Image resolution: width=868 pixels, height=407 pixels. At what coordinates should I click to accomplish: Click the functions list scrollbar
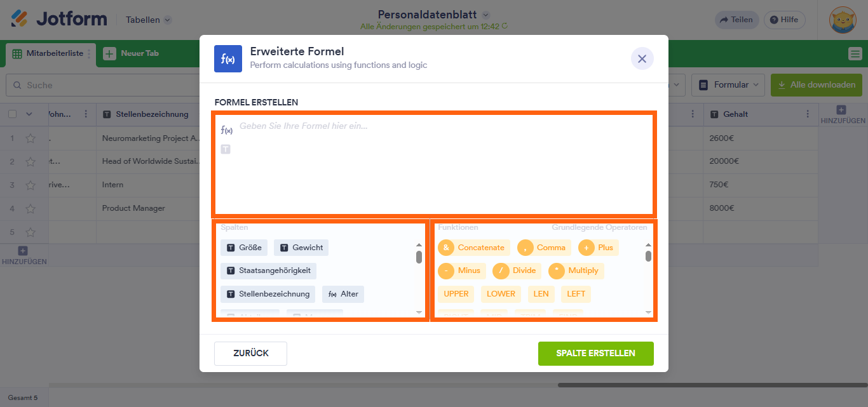click(648, 257)
